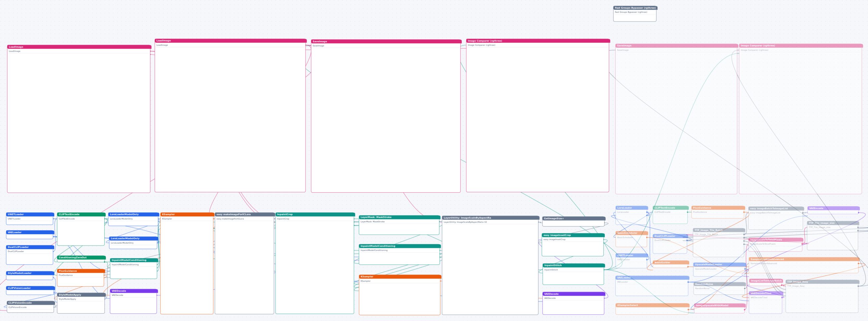The height and width of the screenshot is (321, 868).
Task: Click the InpaintCrop node header
Action: 315,214
